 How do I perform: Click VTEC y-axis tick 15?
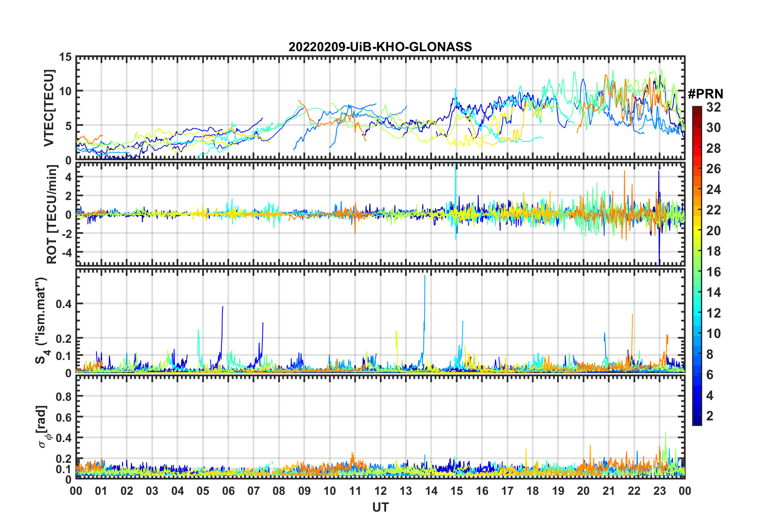click(x=66, y=57)
